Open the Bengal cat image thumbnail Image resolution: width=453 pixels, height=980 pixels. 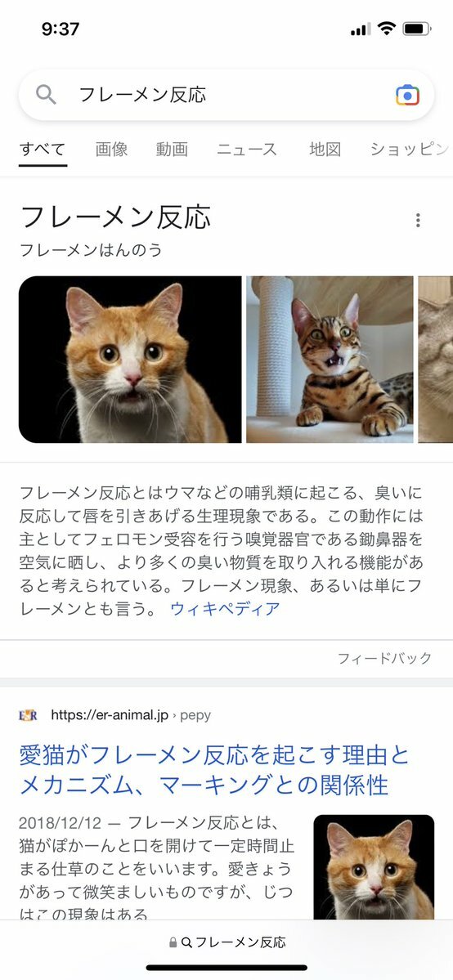tap(330, 360)
